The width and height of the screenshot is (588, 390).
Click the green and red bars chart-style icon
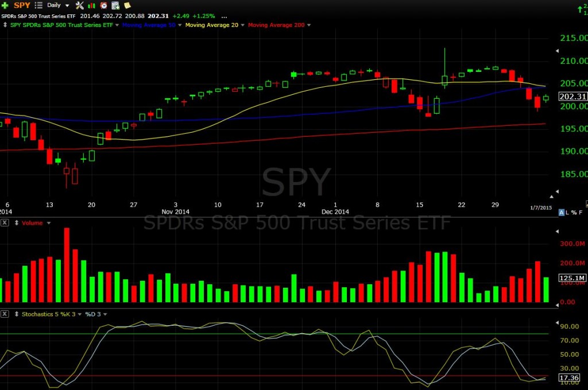(x=91, y=5)
